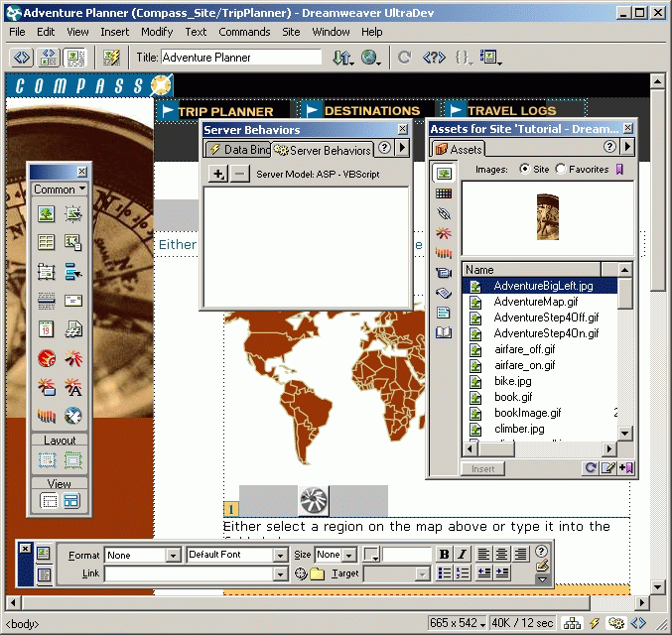Select <body> tag in status bar

point(22,624)
